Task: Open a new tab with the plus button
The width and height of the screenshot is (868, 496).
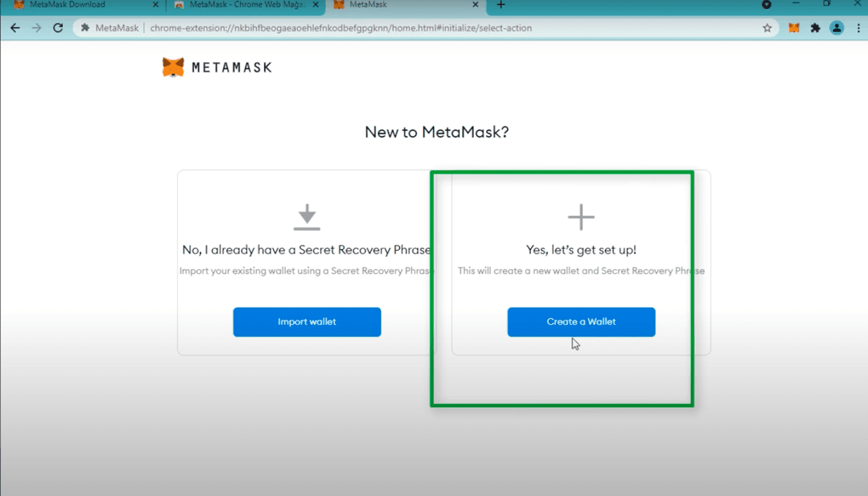Action: (501, 5)
